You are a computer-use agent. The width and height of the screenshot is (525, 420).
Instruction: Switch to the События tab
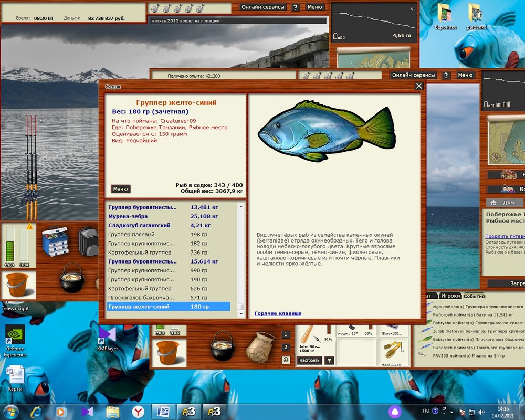coord(474,296)
